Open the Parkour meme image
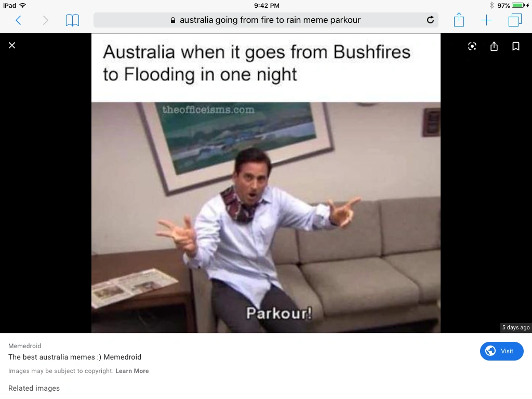Screen dimensions: 532x399 [x=265, y=183]
